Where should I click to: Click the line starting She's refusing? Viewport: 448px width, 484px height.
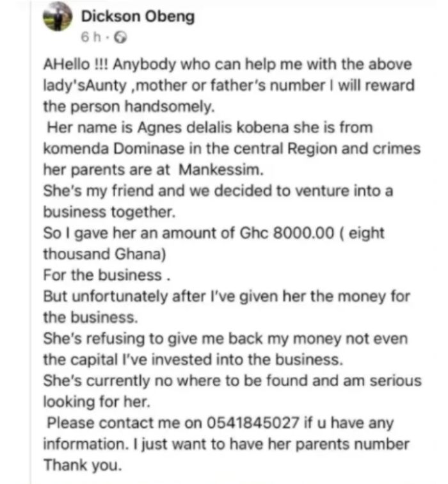click(x=225, y=339)
